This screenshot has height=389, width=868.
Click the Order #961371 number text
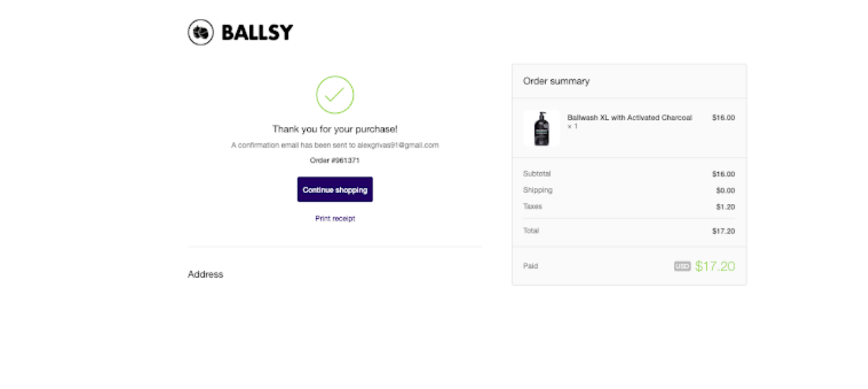(x=335, y=161)
